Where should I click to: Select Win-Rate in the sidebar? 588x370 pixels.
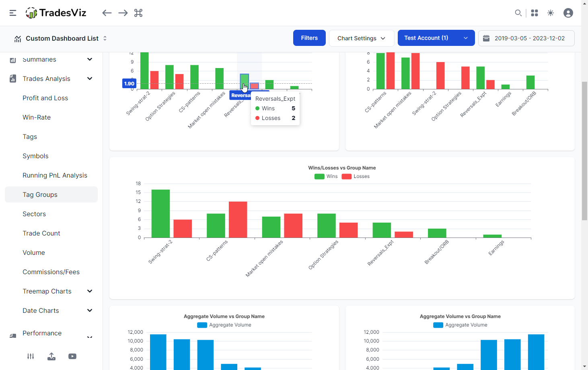pyautogui.click(x=37, y=117)
